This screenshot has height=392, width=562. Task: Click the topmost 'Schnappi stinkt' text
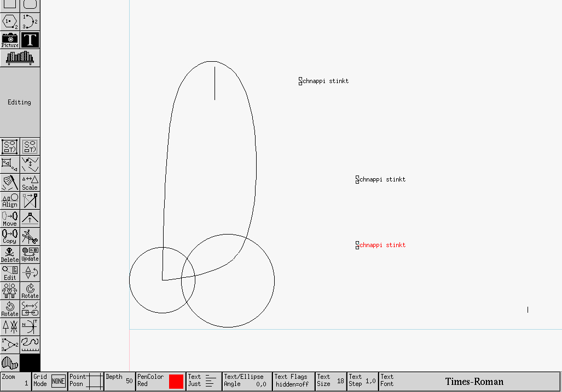click(323, 81)
